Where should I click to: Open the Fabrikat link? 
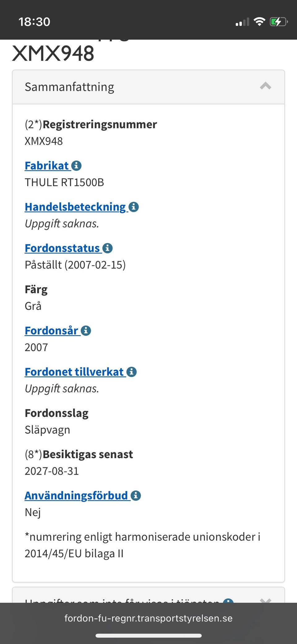coord(47,166)
